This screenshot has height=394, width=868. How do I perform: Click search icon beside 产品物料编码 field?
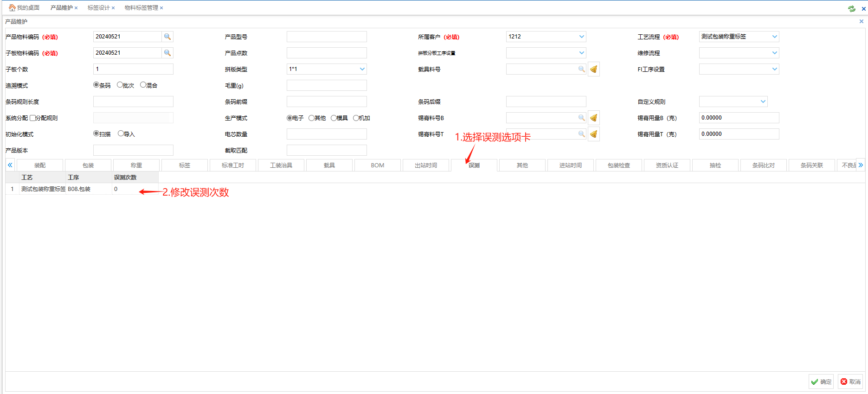pos(167,37)
